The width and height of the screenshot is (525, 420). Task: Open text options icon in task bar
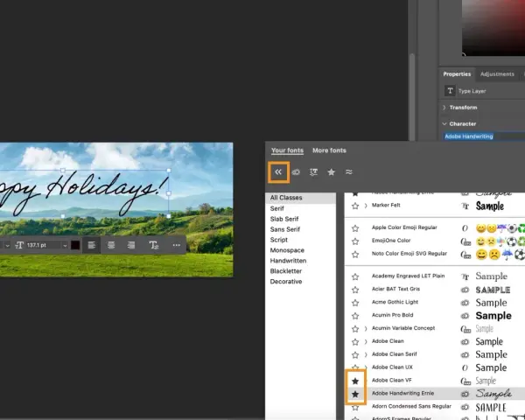[154, 245]
